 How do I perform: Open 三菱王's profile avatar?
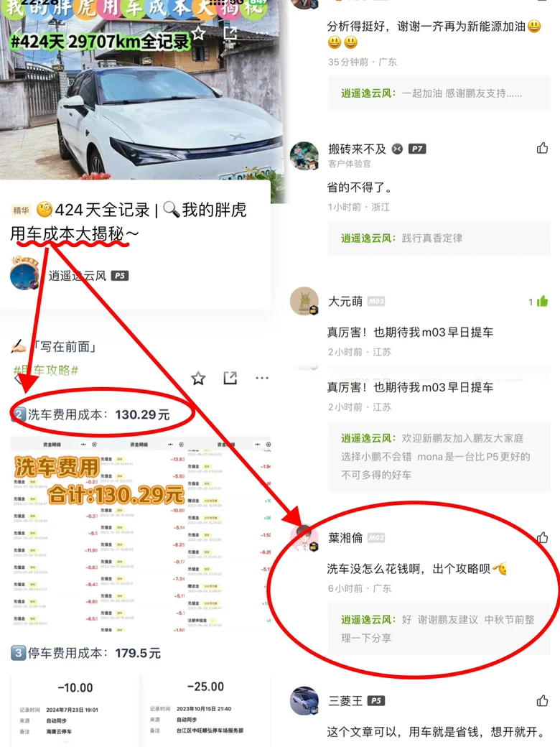[304, 700]
